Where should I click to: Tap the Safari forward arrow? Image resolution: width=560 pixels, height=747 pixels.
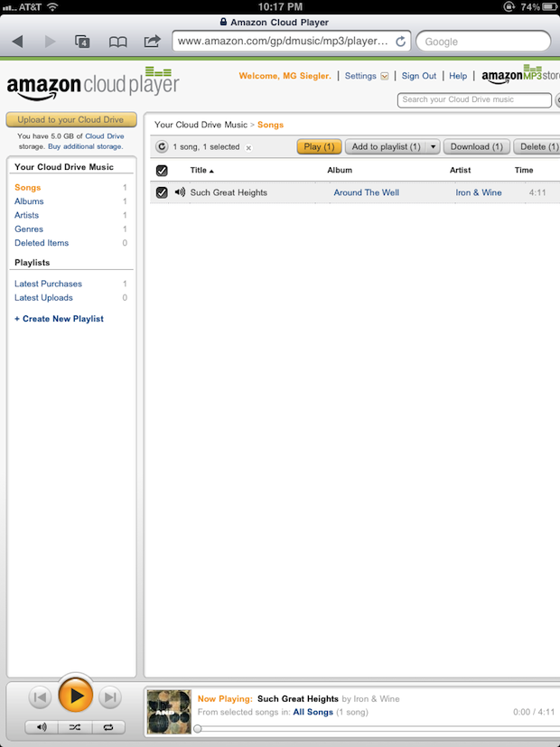(x=50, y=42)
